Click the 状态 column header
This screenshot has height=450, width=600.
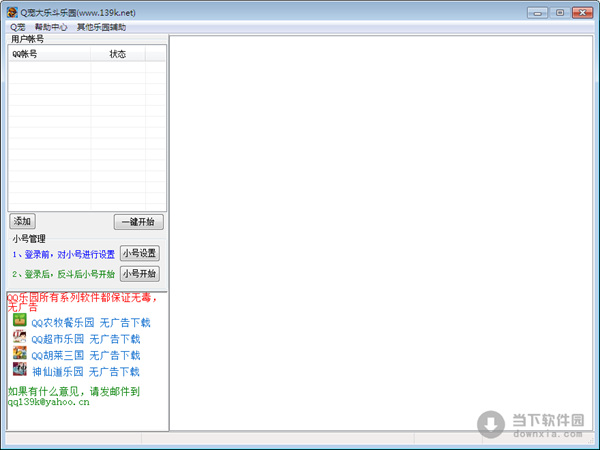(x=118, y=54)
